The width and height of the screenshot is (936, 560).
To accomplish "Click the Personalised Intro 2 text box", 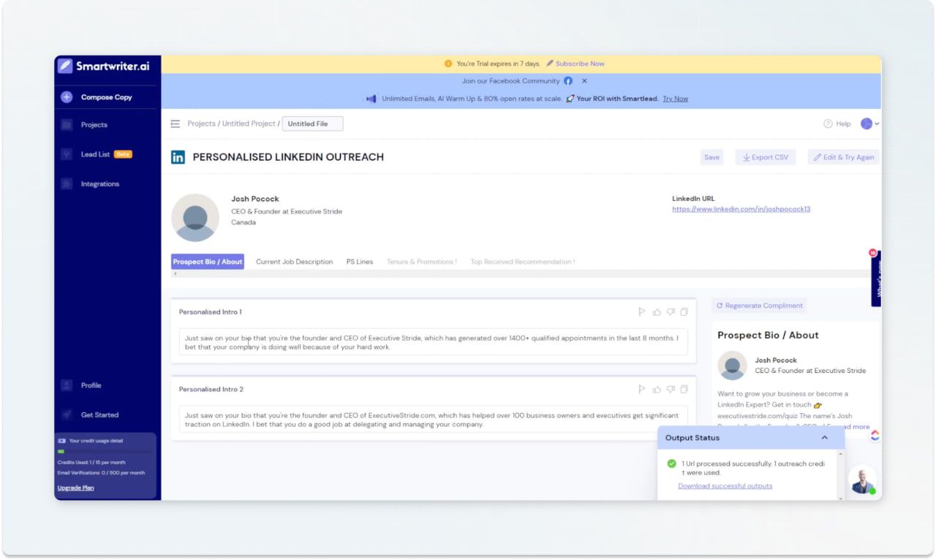I will tap(434, 420).
